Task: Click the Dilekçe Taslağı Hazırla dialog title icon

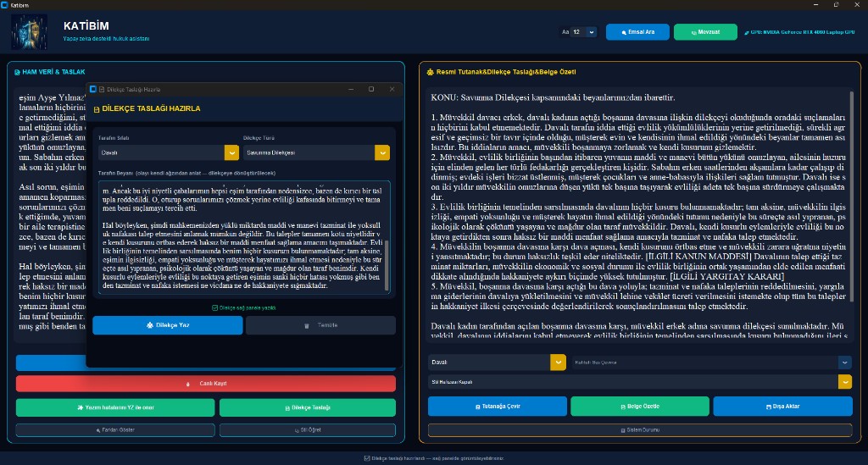Action: point(102,89)
